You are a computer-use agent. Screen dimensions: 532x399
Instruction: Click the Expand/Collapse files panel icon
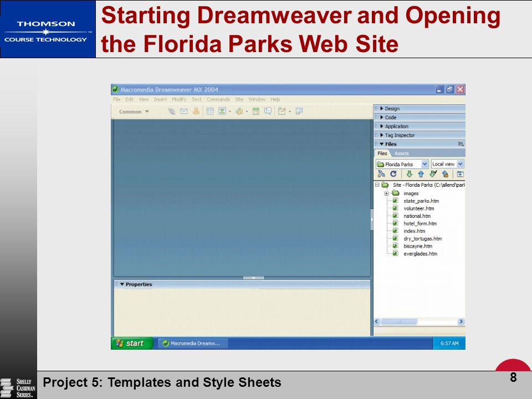pyautogui.click(x=461, y=174)
